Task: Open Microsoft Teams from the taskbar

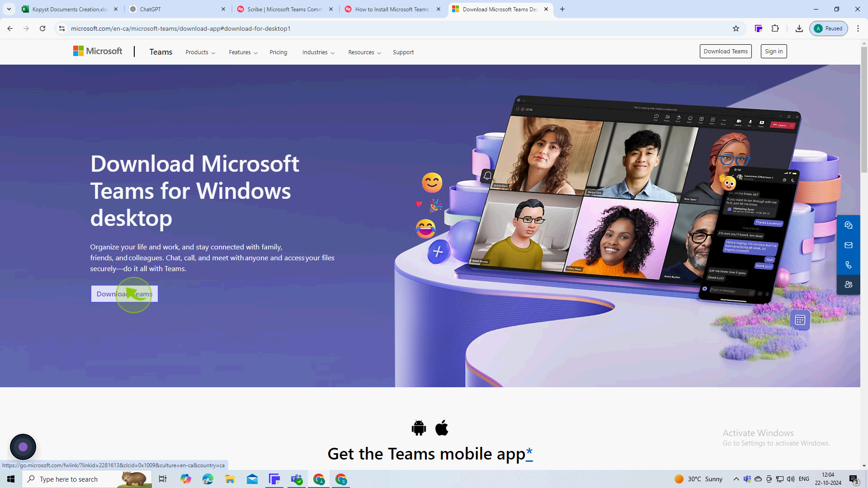Action: pos(297,479)
